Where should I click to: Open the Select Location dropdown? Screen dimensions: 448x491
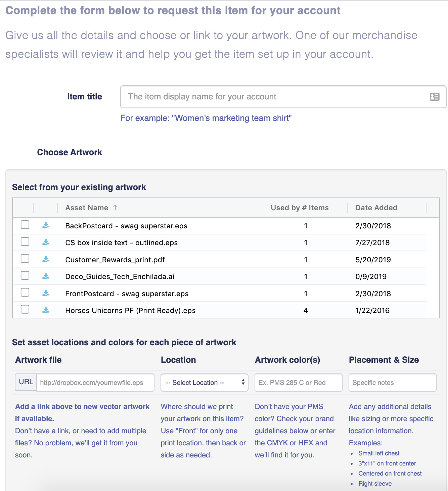point(204,383)
